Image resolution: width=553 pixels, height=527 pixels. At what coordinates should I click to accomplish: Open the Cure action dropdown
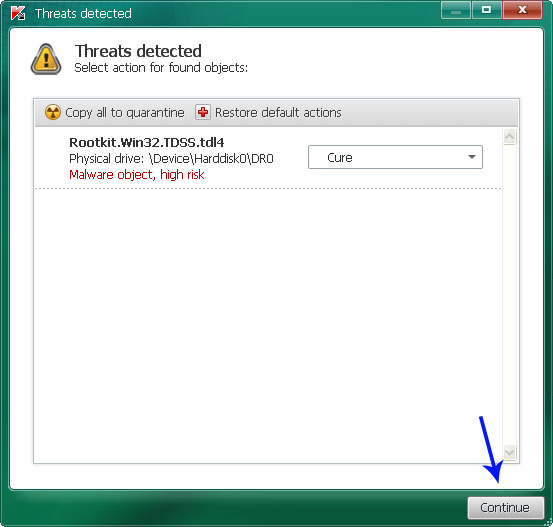coord(395,157)
